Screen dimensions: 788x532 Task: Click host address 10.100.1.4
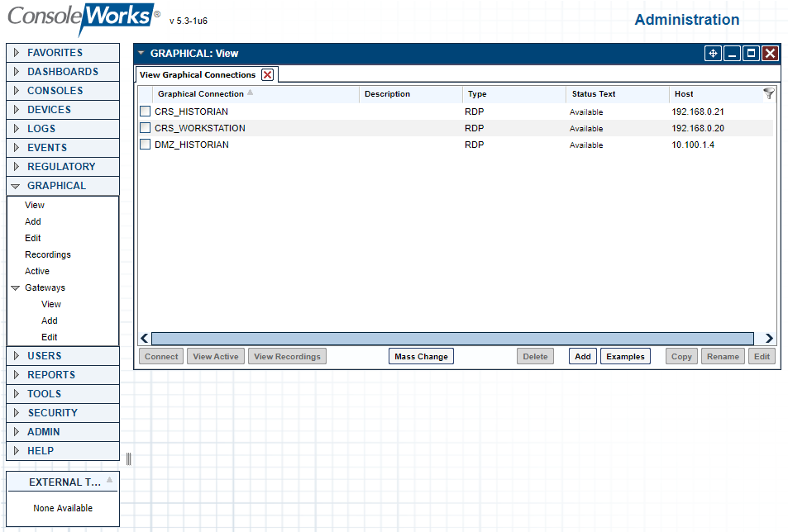[693, 145]
